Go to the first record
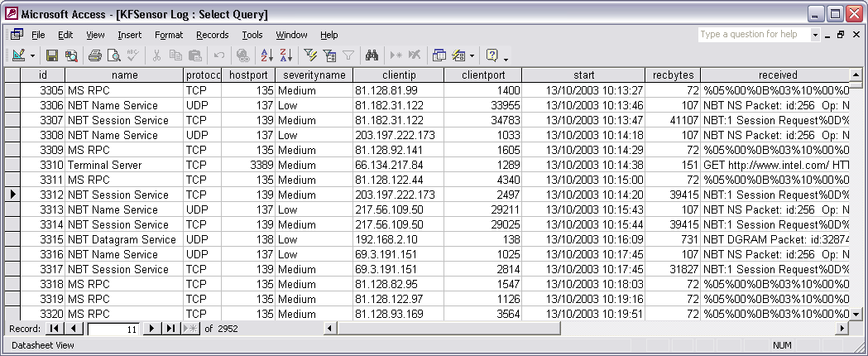Viewport: 868px width, 356px height. [55, 329]
